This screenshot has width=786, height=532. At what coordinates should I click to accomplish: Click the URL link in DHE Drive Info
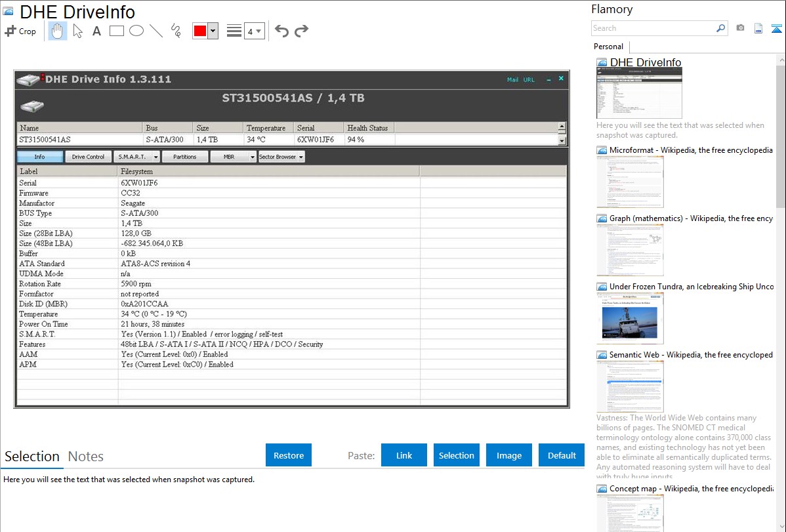[x=529, y=80]
